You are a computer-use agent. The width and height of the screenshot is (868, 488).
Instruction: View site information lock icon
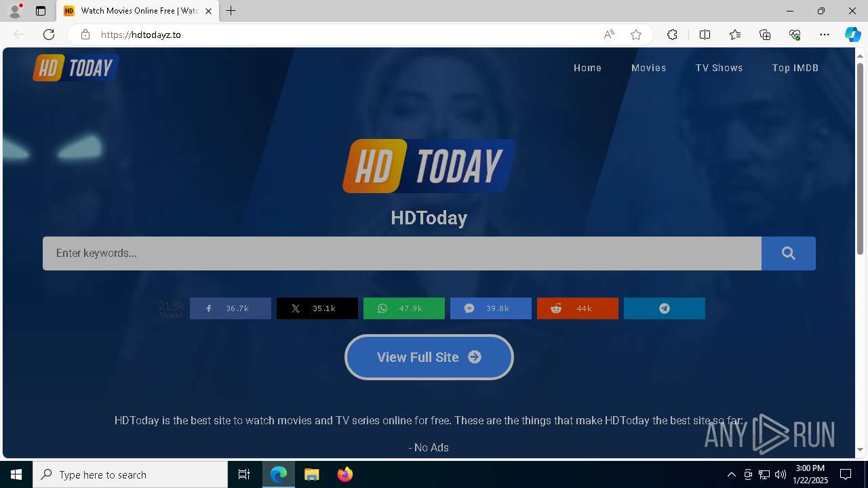tap(85, 35)
